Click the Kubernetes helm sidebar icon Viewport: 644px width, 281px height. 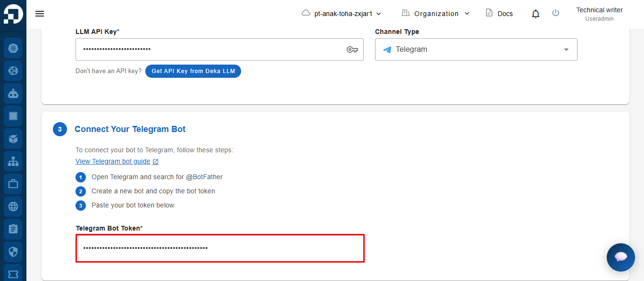(x=13, y=48)
